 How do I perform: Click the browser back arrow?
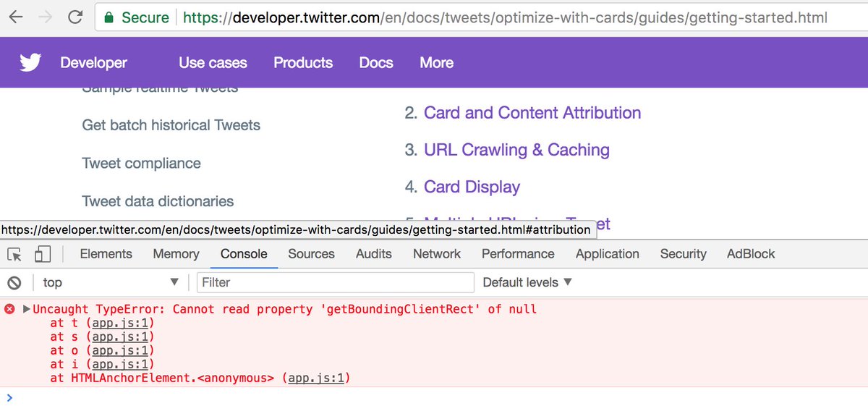(15, 17)
